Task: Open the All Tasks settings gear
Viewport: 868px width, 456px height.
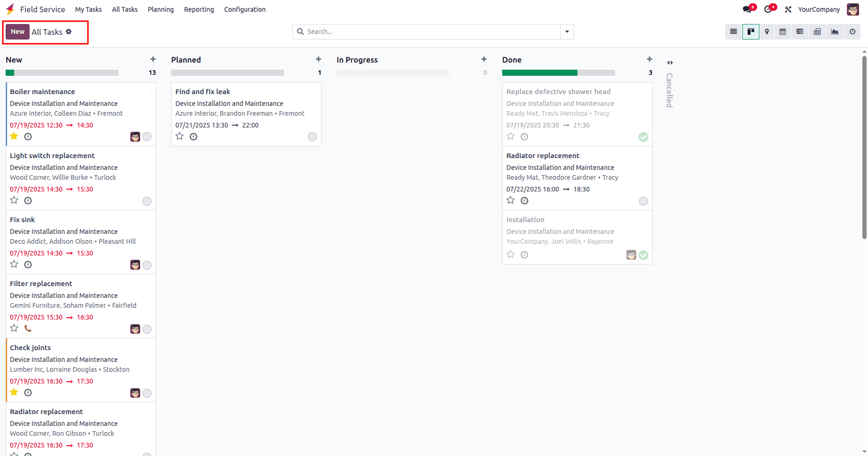Action: [x=69, y=32]
